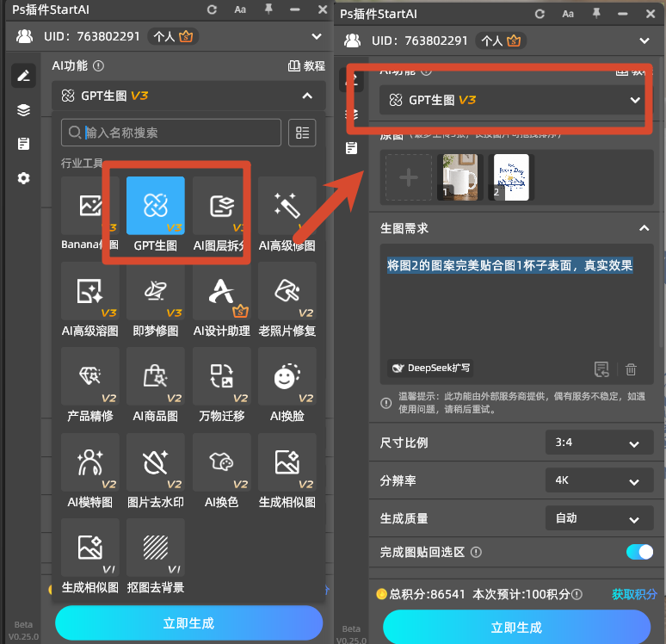Open prompt templates icon beside trash
Screen dimensions: 666x644
[x=601, y=369]
